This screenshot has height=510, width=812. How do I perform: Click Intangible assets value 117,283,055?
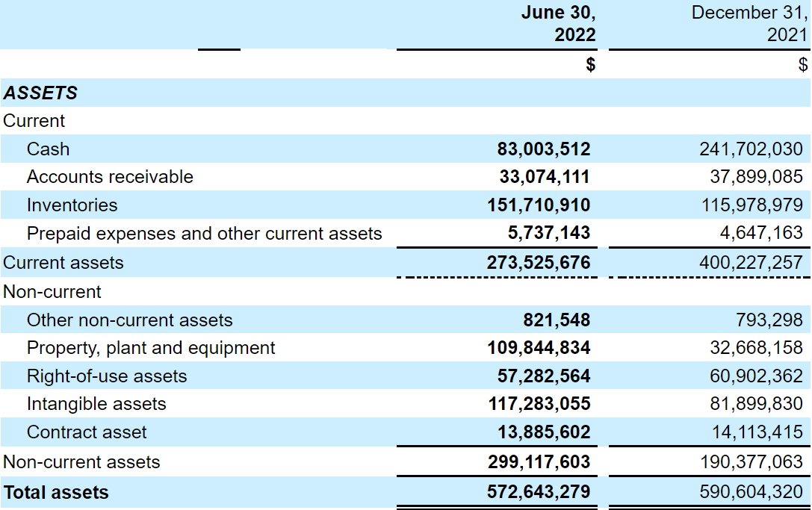(539, 404)
